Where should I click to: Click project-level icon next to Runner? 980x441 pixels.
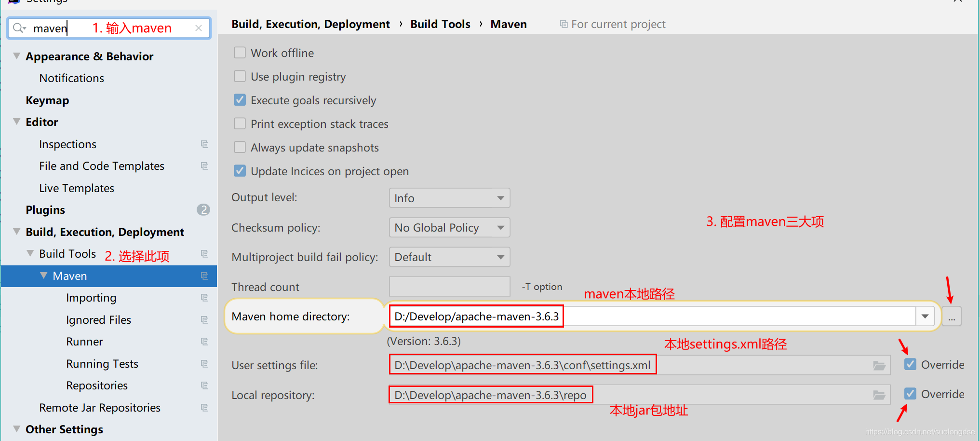click(204, 342)
